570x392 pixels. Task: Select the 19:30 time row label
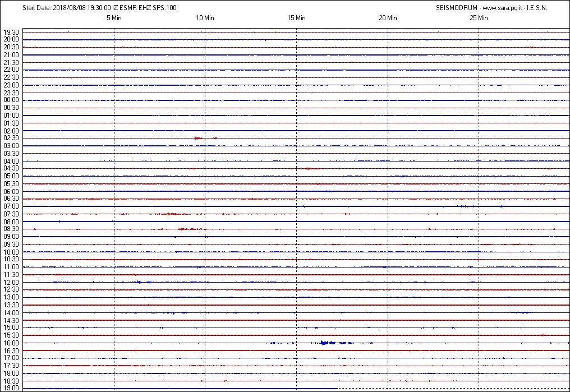tap(11, 33)
